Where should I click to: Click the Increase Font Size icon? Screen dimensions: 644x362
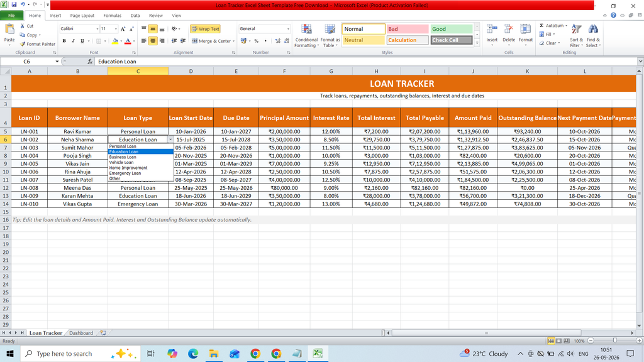pyautogui.click(x=123, y=29)
